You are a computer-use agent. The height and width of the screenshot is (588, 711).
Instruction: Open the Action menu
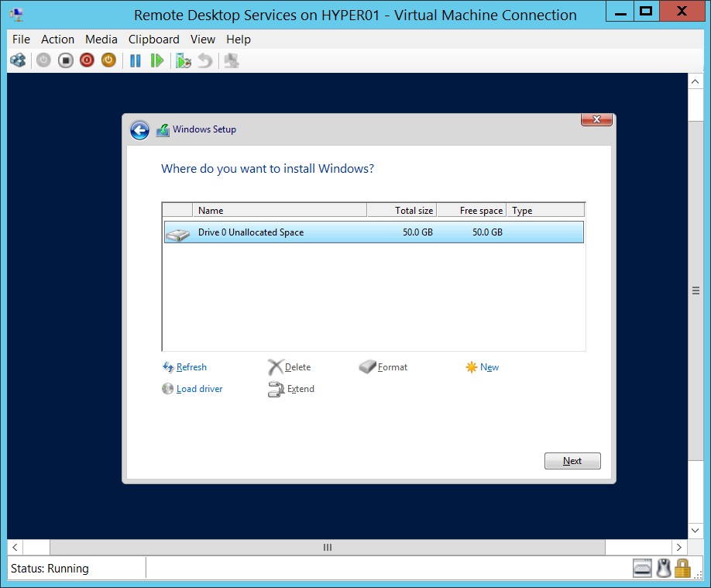pyautogui.click(x=57, y=40)
